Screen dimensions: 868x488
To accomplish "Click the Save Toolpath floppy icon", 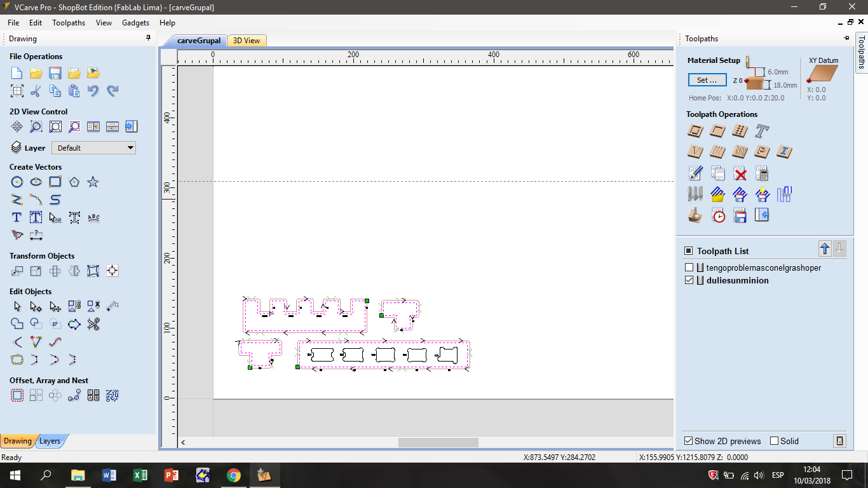I will (x=740, y=215).
